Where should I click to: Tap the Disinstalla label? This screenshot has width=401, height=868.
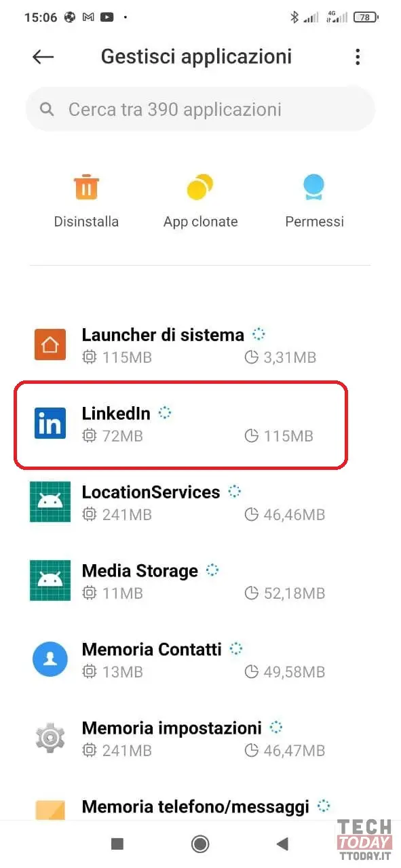[x=86, y=222]
